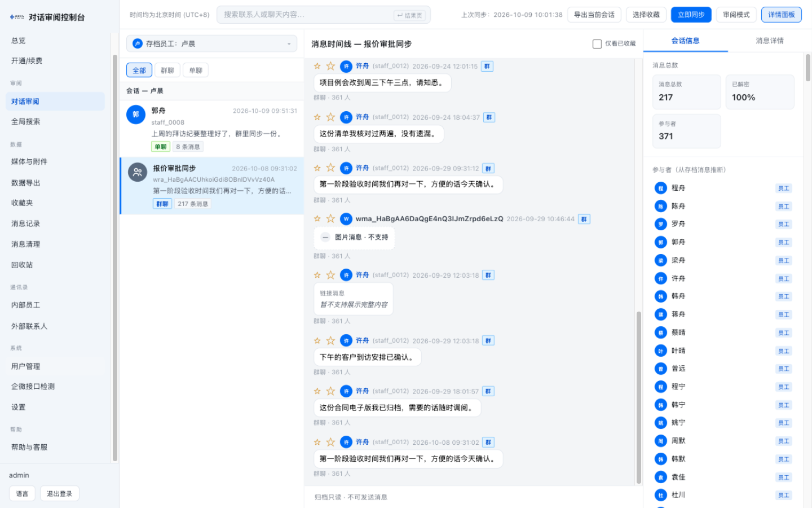This screenshot has height=508, width=812.
Task: Open 回收站 in the sidebar
Action: click(55, 265)
